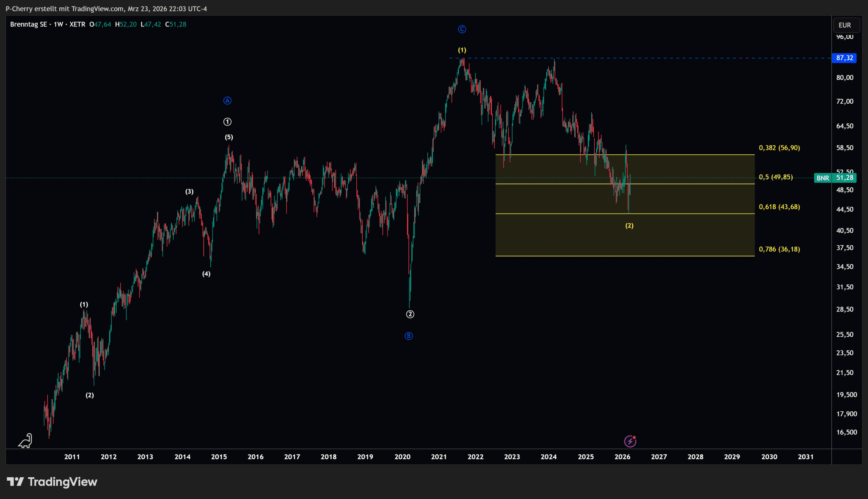Click the 2020 label on time axis

(402, 457)
